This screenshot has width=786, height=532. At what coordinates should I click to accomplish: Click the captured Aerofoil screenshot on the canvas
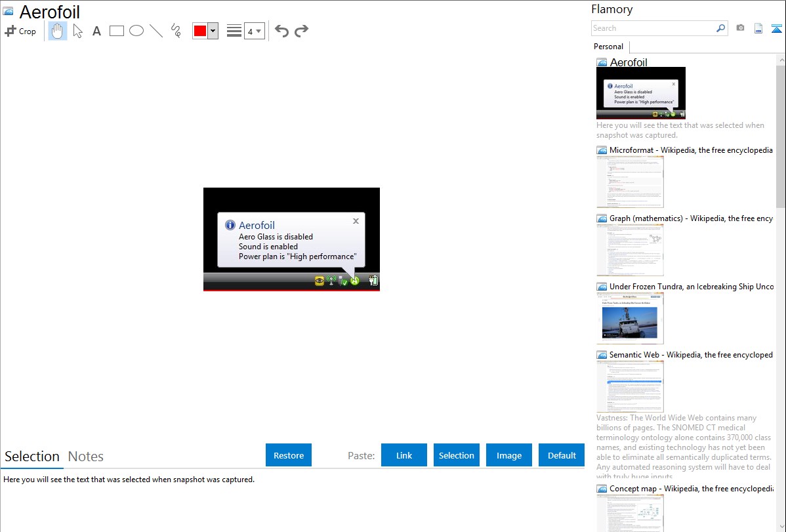point(291,239)
